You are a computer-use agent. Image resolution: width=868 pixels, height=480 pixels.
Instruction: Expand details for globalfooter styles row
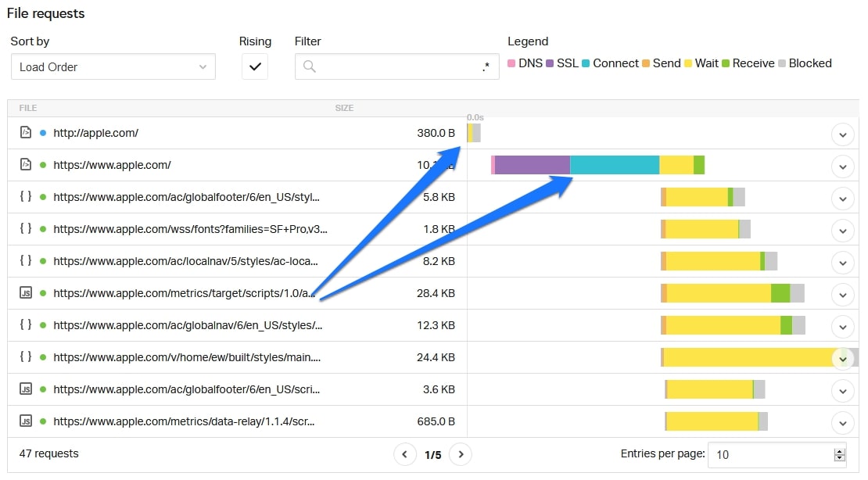tap(842, 199)
